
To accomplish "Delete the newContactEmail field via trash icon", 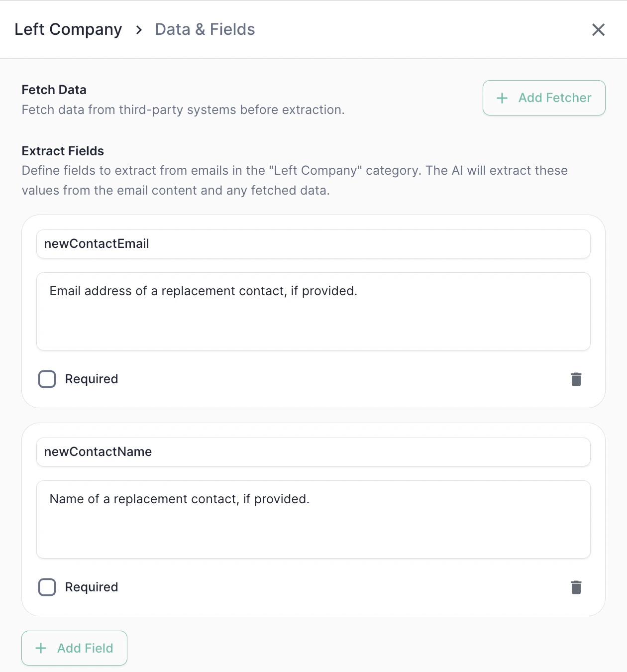I will pos(576,379).
